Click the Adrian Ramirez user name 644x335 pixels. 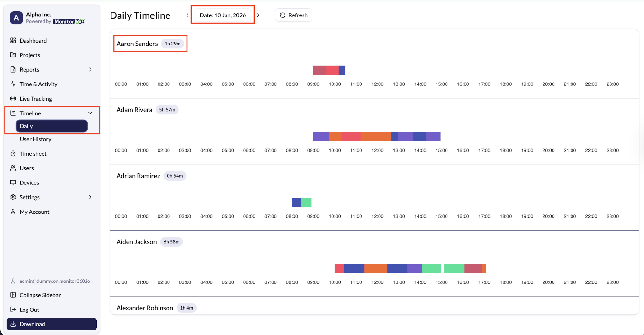(138, 176)
